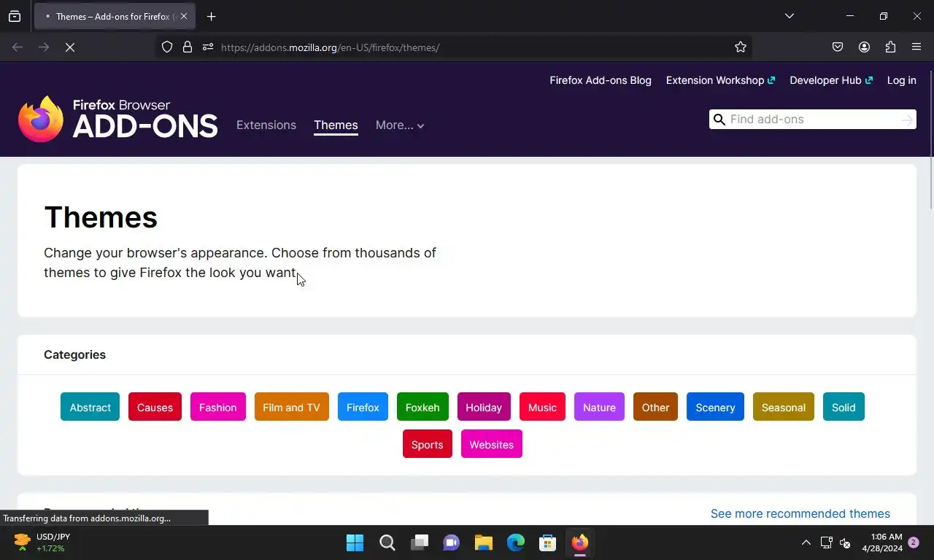Screen dimensions: 934x560
Task: Open Task View in taskbar
Action: [420, 542]
